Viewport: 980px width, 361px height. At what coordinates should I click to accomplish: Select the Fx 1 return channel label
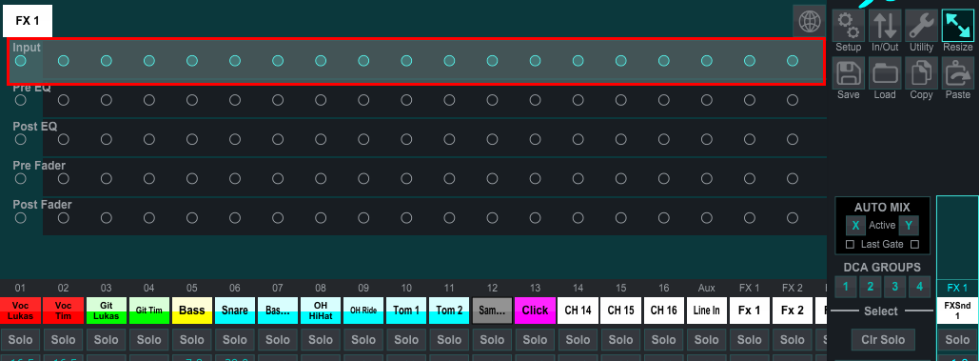click(x=750, y=311)
